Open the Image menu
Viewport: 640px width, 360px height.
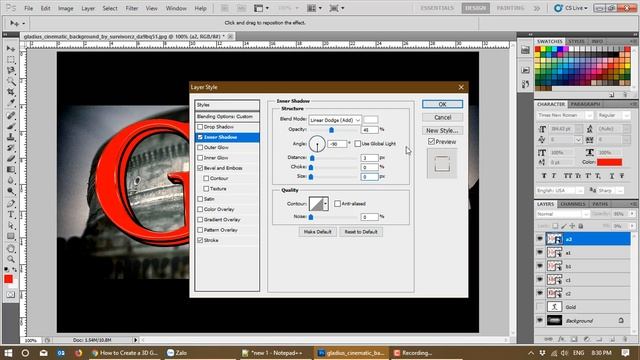(65, 8)
